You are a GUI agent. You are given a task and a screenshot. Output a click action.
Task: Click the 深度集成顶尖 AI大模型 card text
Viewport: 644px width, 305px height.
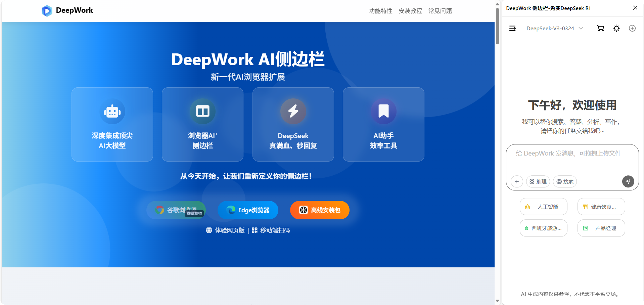pos(112,140)
